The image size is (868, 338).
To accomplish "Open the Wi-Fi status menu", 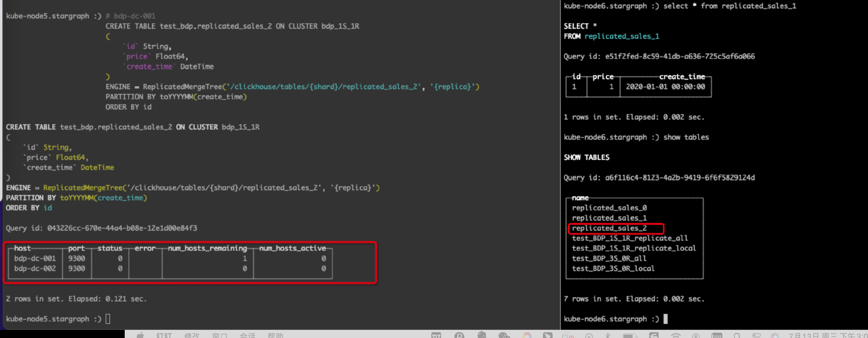I will (675, 335).
